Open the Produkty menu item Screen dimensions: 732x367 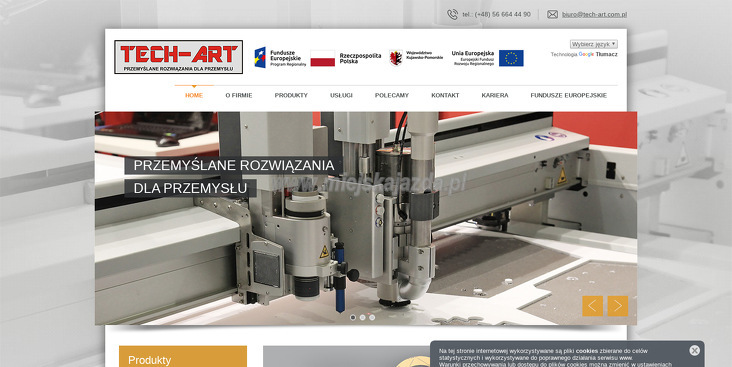point(291,95)
